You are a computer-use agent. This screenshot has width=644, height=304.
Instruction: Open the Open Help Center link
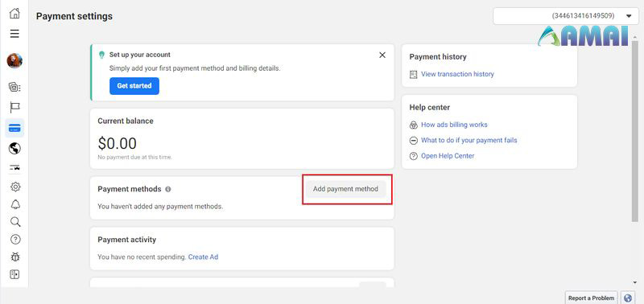[x=448, y=156]
